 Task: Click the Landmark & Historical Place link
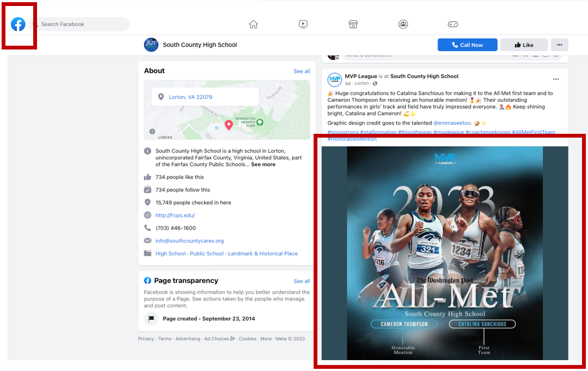[263, 253]
